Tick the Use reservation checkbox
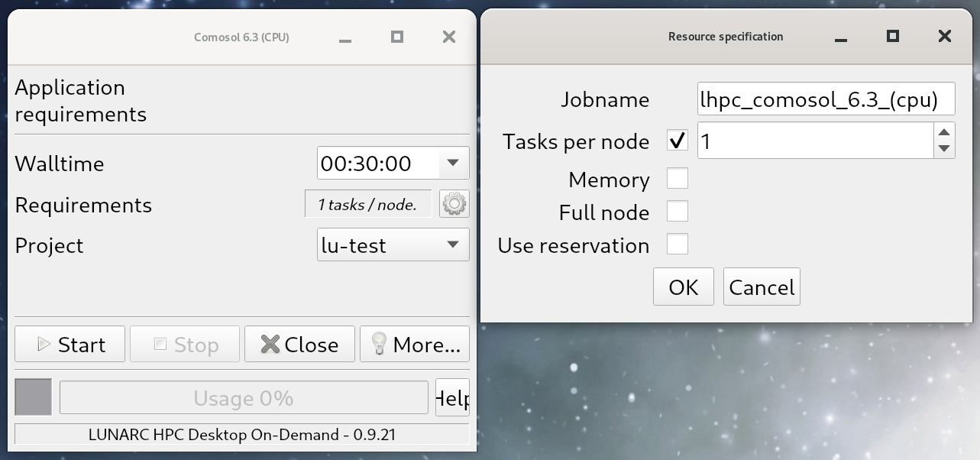The image size is (980, 460). pyautogui.click(x=678, y=245)
